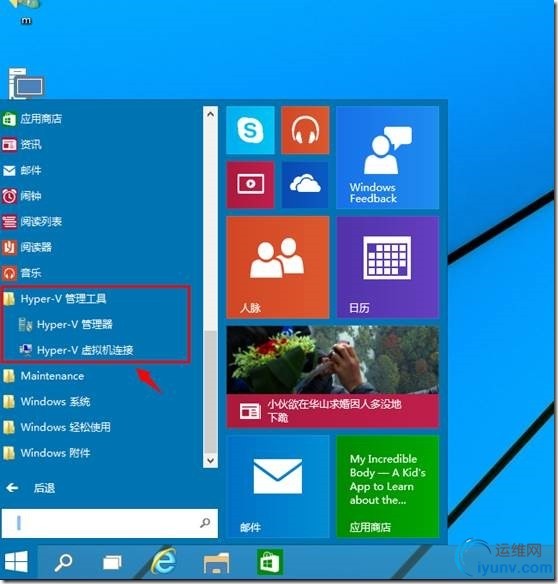Open the 邮件 Mail tile
Screen dimensions: 558x584
(278, 486)
